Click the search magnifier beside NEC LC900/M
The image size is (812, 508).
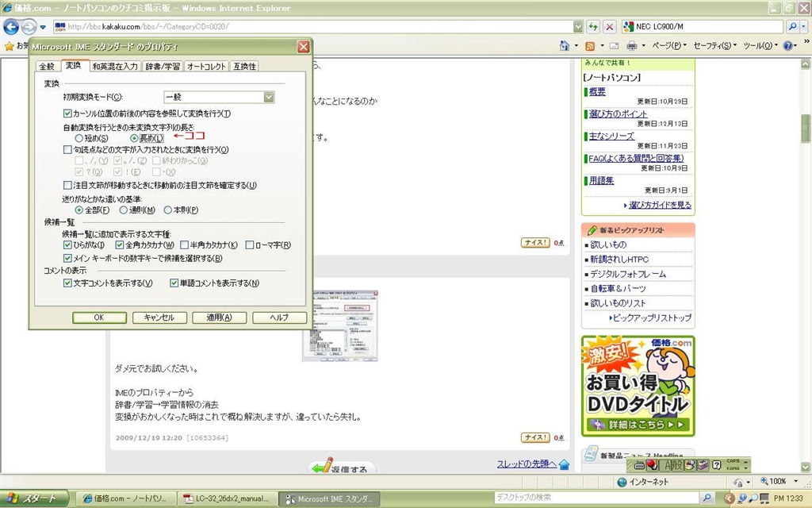(792, 26)
